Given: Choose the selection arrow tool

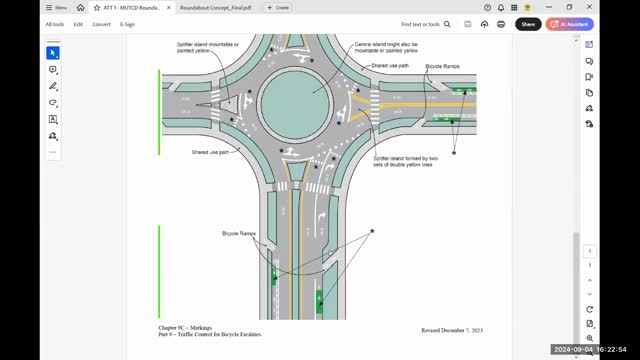Looking at the screenshot, I should click(53, 53).
